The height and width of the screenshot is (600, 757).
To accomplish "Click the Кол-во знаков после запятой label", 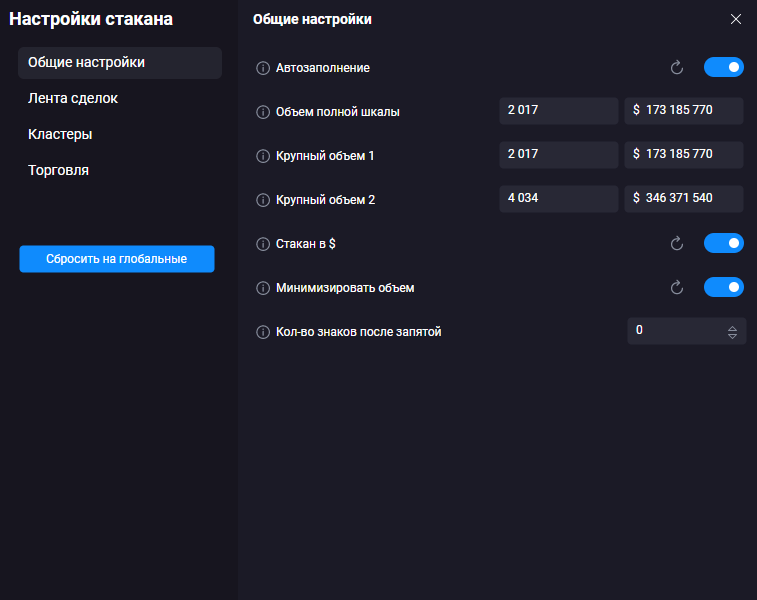I will point(358,332).
